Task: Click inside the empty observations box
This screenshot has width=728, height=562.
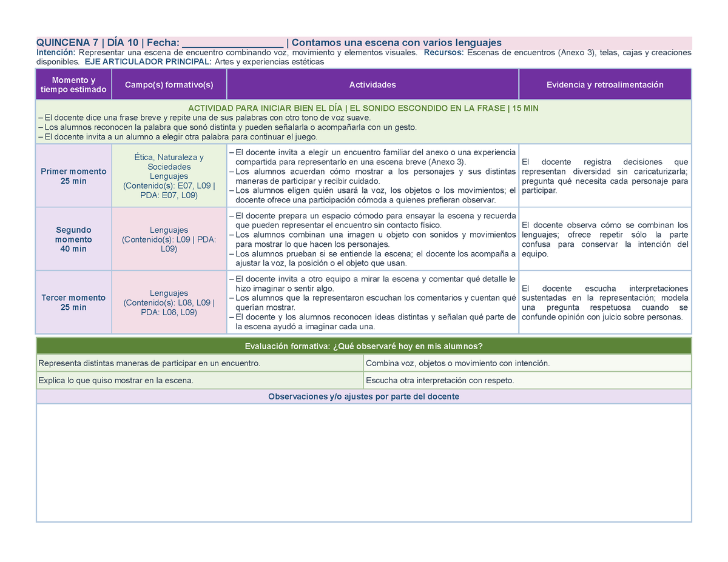Action: pyautogui.click(x=364, y=463)
